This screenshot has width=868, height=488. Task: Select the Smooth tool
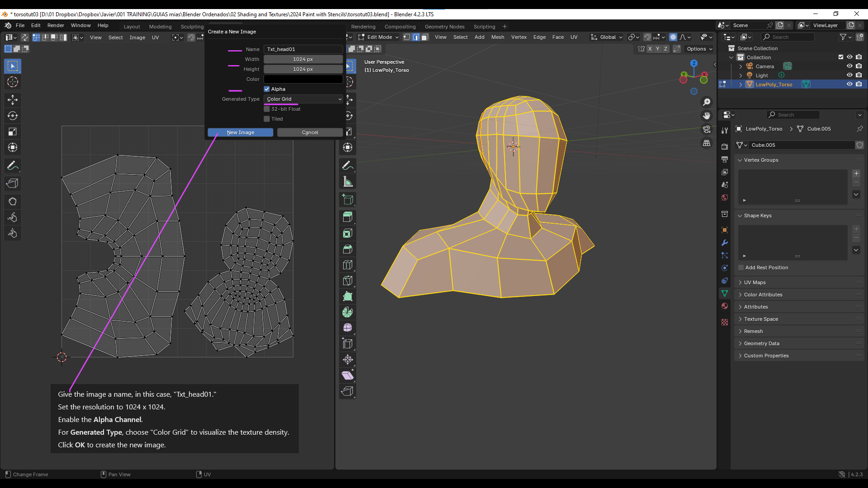pos(348,328)
